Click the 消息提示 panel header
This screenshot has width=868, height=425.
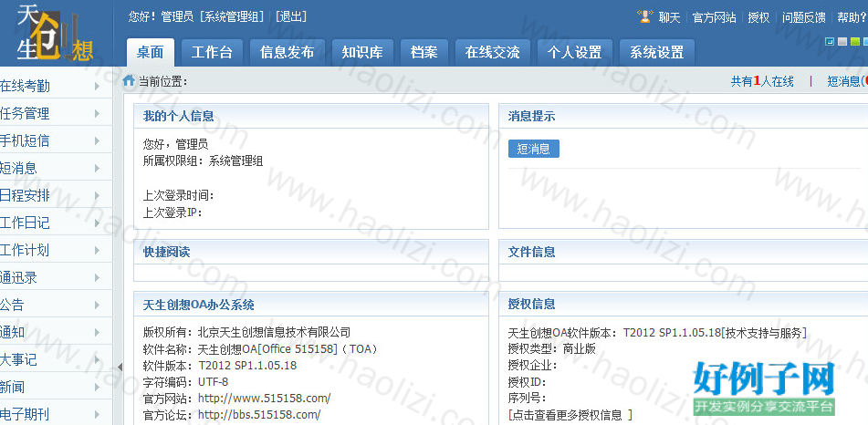683,116
